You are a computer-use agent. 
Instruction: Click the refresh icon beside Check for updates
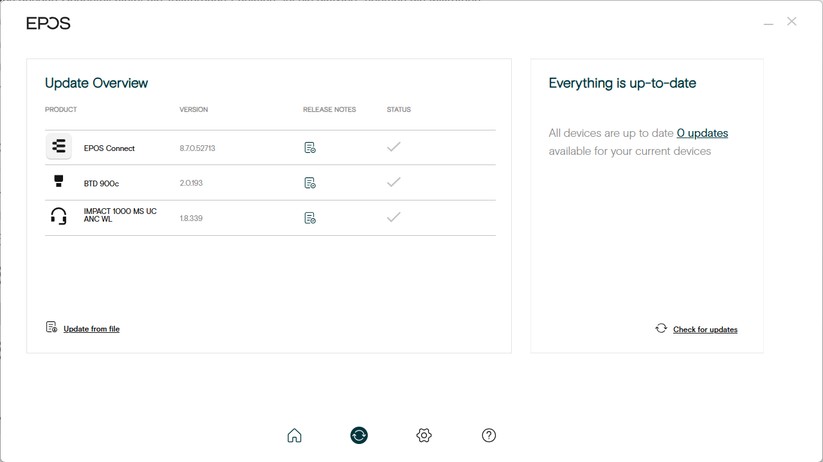661,328
